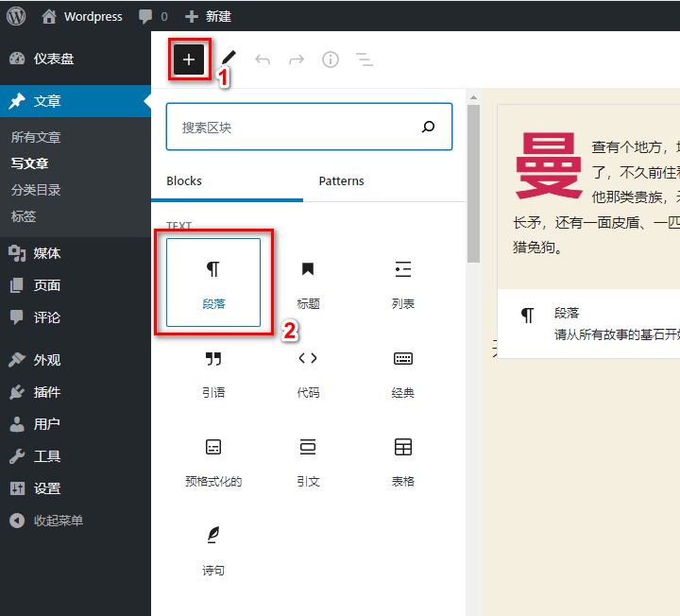Click the drop-cap paragraph preview text
This screenshot has height=616, width=680.
point(596,196)
